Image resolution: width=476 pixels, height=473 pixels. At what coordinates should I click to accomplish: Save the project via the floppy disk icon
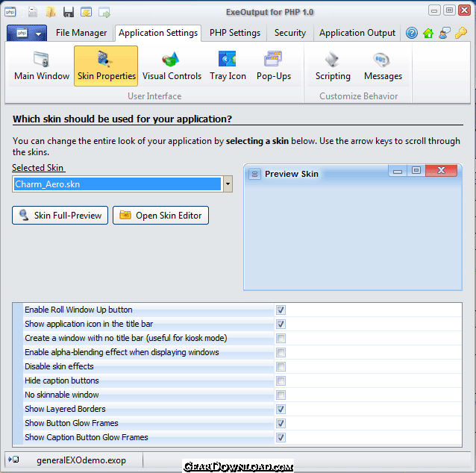69,12
